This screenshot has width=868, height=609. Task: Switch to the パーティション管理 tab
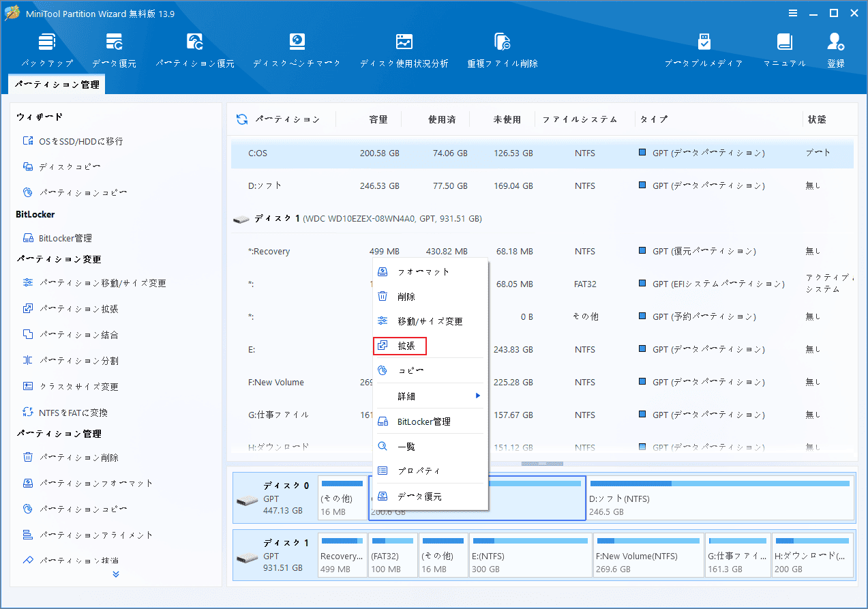pos(57,85)
